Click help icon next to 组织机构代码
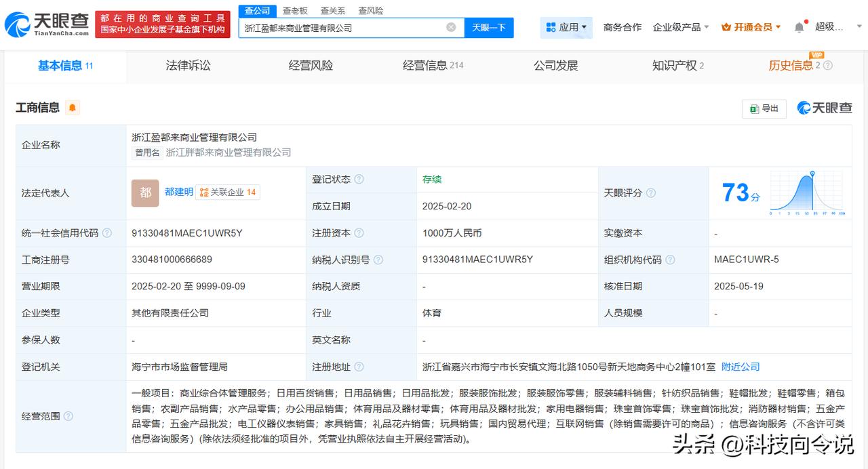Viewport: 868px width, 469px height. (x=670, y=260)
